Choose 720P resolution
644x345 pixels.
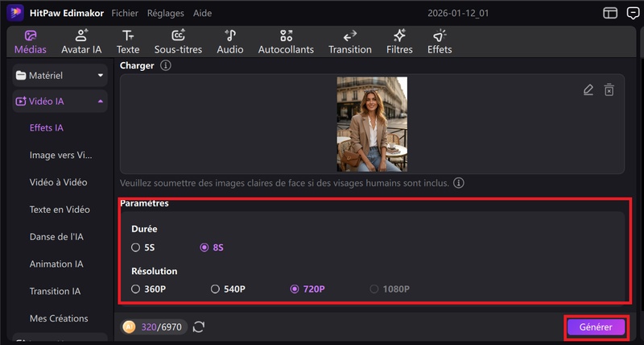308,289
